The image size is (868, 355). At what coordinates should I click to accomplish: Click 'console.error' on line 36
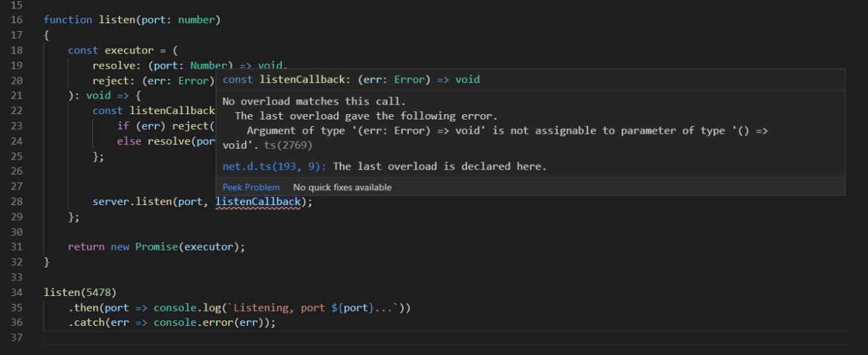pos(193,323)
